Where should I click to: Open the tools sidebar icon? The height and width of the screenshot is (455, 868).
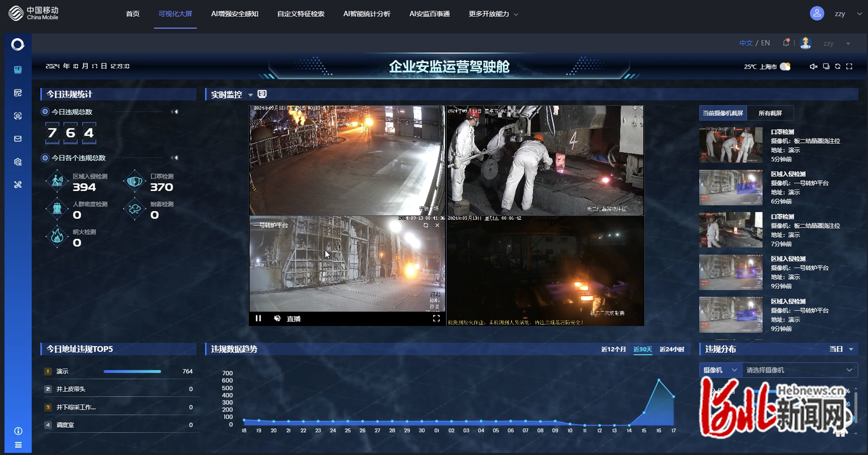pyautogui.click(x=18, y=185)
